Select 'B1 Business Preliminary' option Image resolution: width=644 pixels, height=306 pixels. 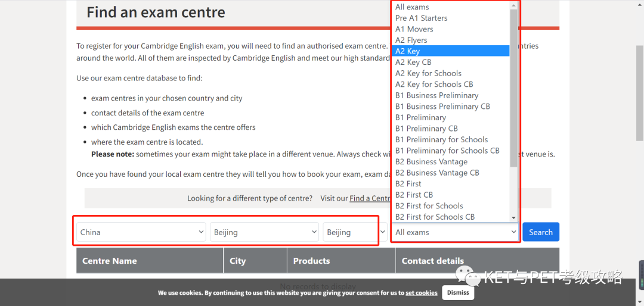pos(451,96)
